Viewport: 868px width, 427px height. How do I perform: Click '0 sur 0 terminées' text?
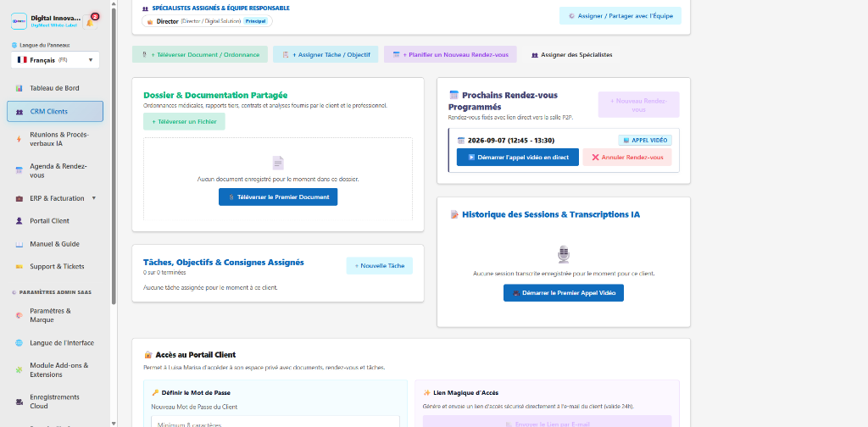click(x=164, y=273)
